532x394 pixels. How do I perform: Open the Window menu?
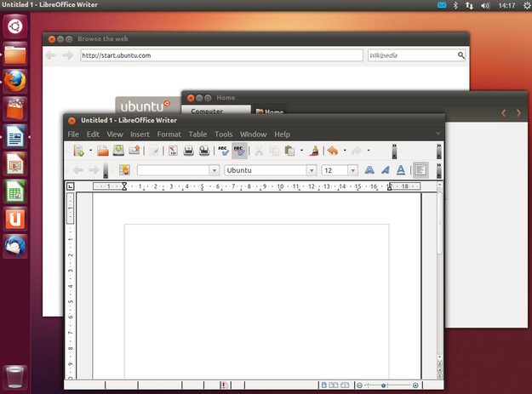coord(253,134)
